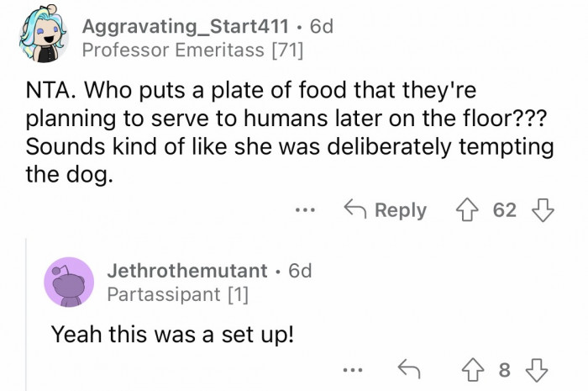Click the 8 vote score on the reply

pyautogui.click(x=504, y=371)
